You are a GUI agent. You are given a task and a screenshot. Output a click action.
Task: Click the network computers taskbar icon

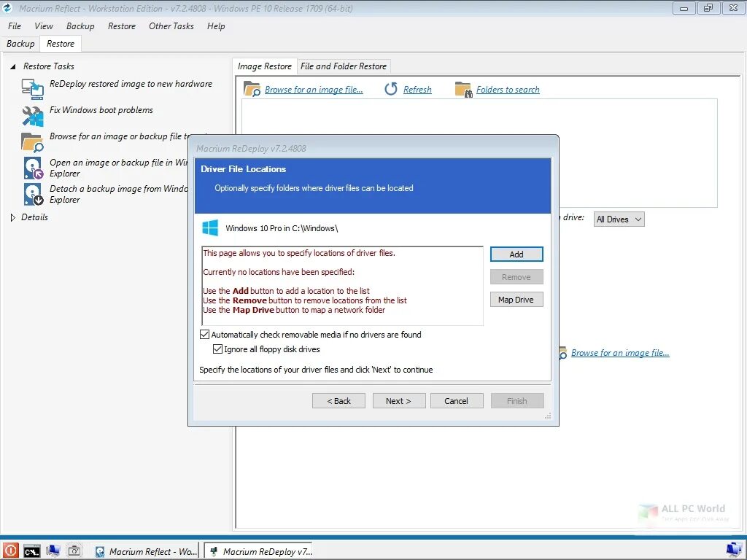[x=53, y=551]
